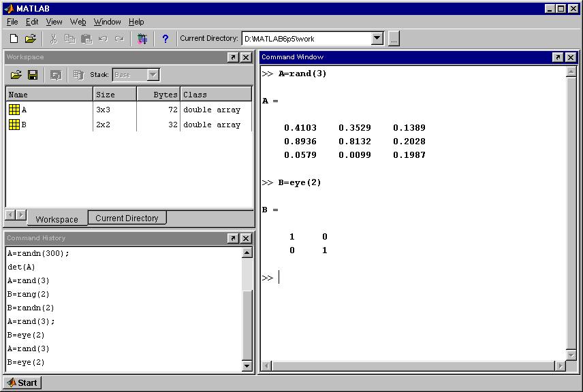Click the Cut scissors icon
Image resolution: width=583 pixels, height=392 pixels.
tap(54, 39)
